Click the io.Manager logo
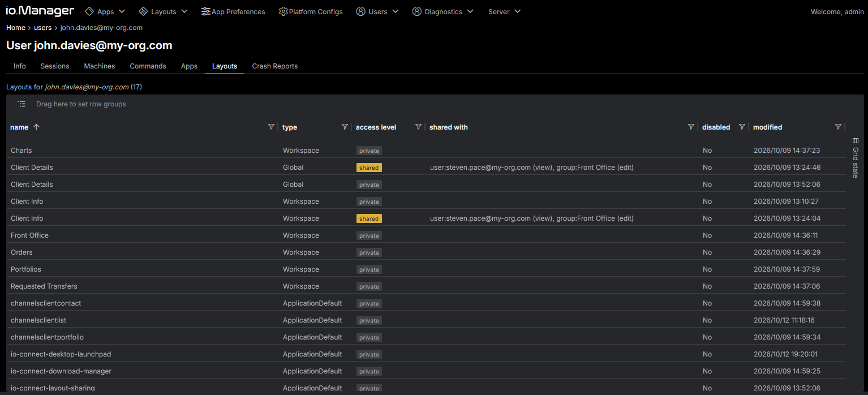This screenshot has width=868, height=395. tap(40, 11)
